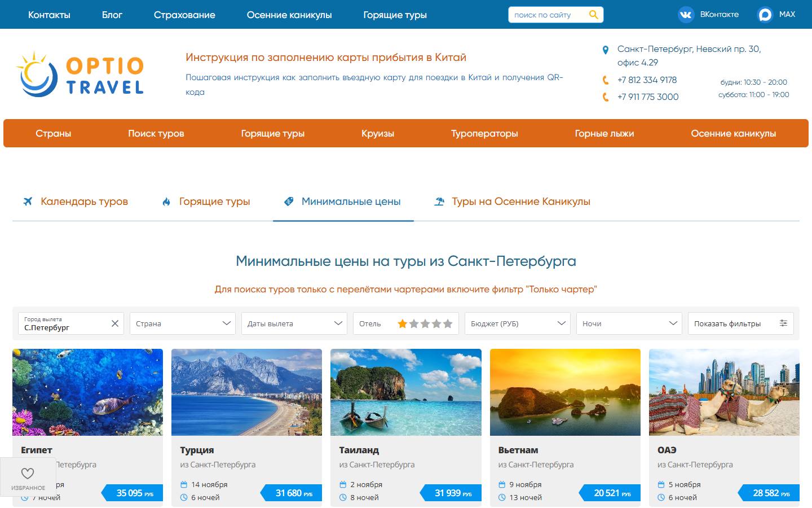The height and width of the screenshot is (508, 812).
Task: Click the price tag icon of Минимальные цены
Action: (x=289, y=202)
